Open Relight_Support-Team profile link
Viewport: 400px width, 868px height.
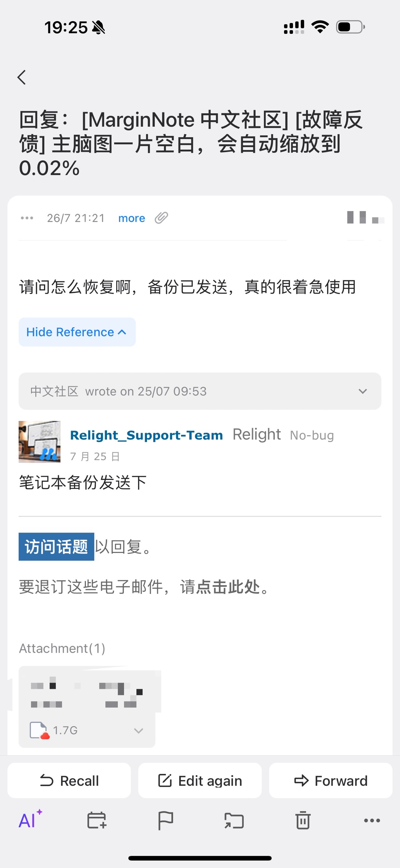[x=146, y=435]
